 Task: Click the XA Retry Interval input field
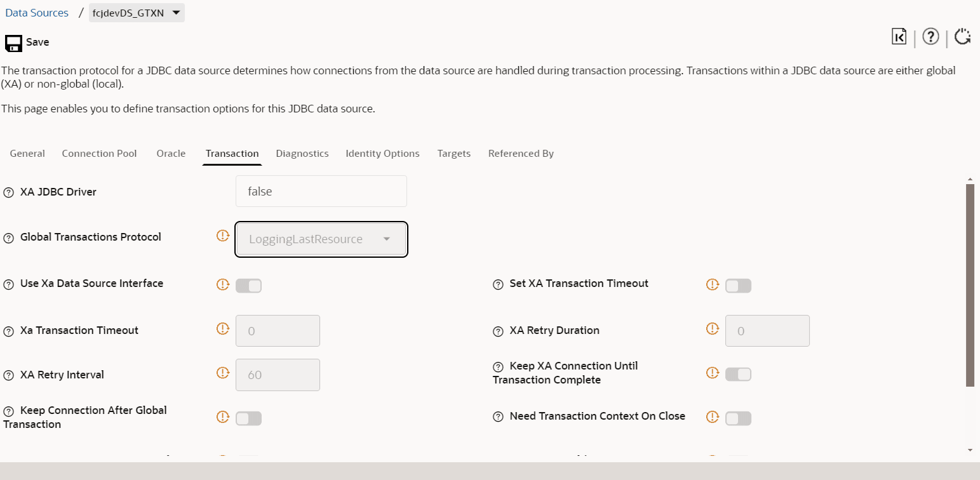pyautogui.click(x=278, y=375)
